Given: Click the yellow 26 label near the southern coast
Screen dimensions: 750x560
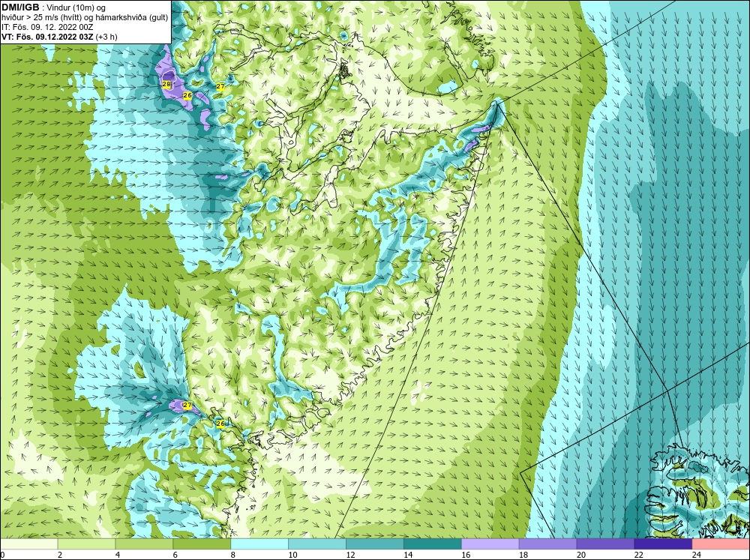Looking at the screenshot, I should (x=220, y=424).
